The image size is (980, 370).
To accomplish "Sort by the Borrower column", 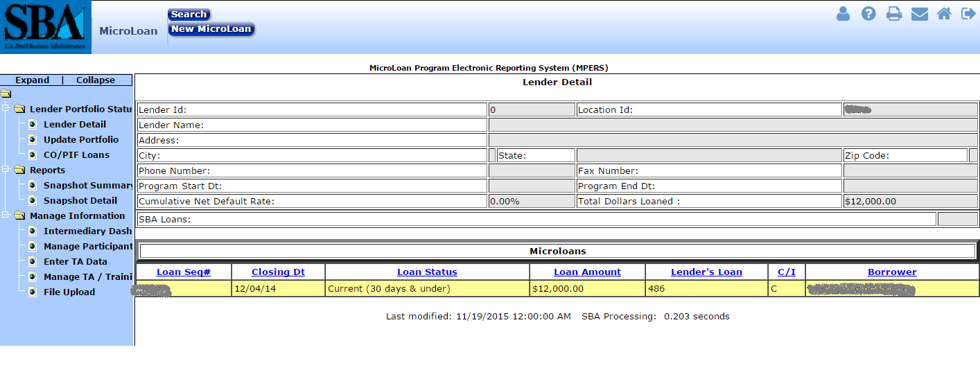I will point(892,272).
